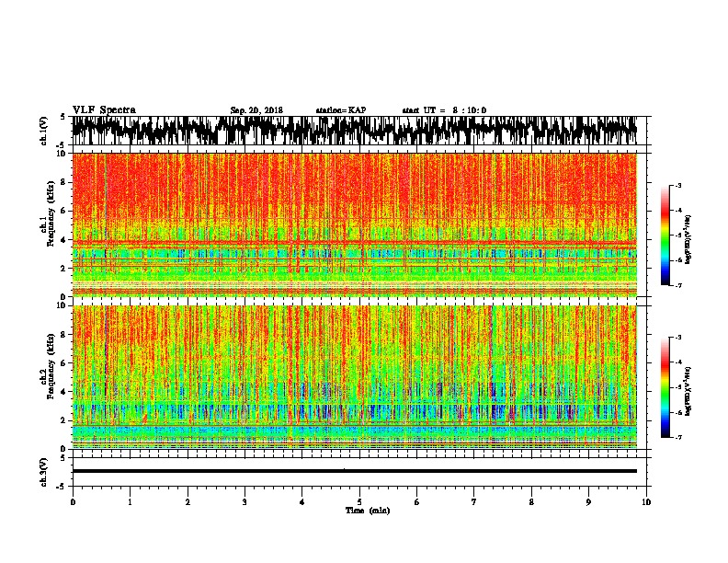This screenshot has width=728, height=563.
Task: Click time axis tick label "9"
Action: click(x=588, y=502)
